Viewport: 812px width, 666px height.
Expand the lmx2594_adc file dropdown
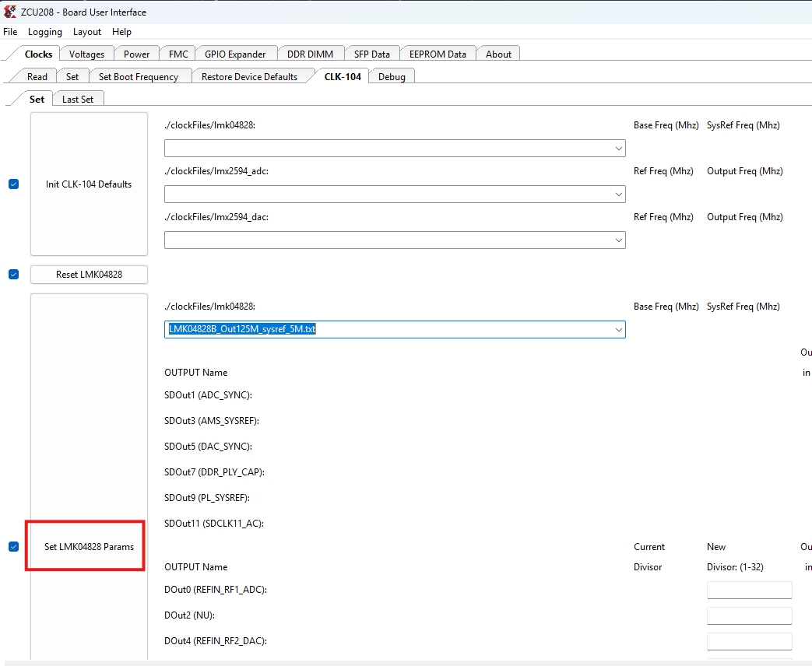617,194
